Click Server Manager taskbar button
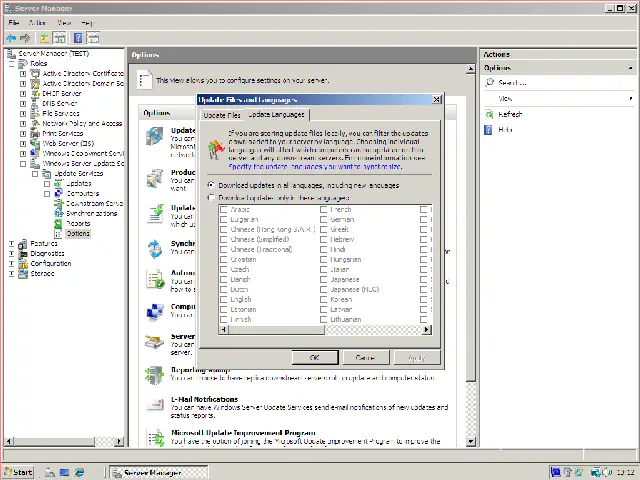This screenshot has height=480, width=640. click(158, 472)
